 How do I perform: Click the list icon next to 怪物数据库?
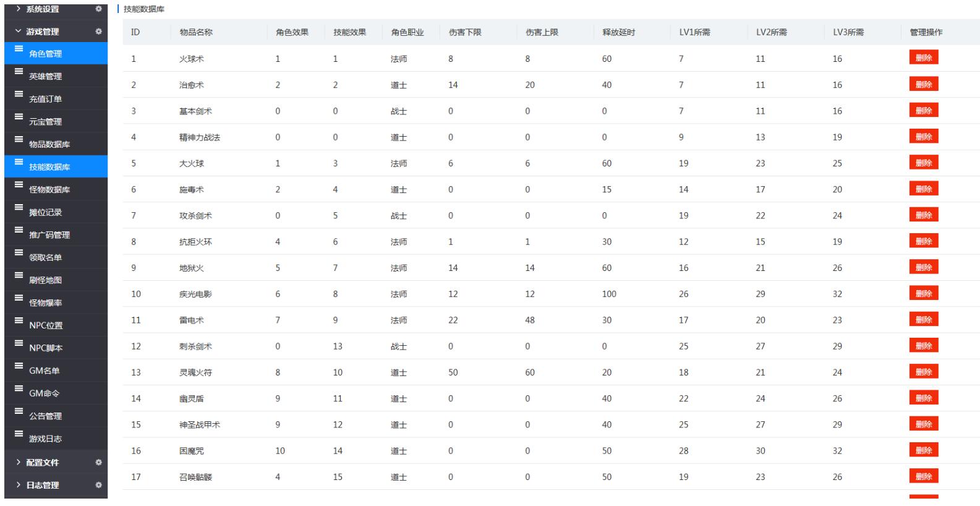click(x=19, y=184)
